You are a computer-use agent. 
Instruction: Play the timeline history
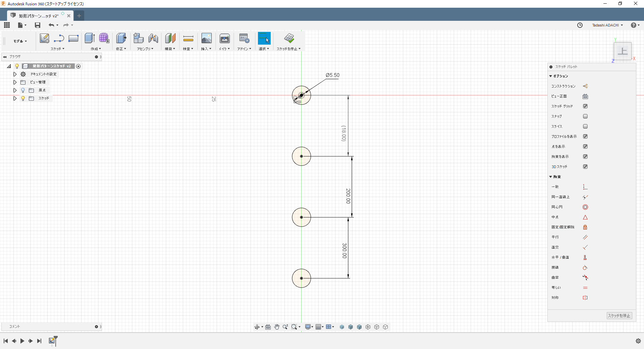tap(22, 341)
